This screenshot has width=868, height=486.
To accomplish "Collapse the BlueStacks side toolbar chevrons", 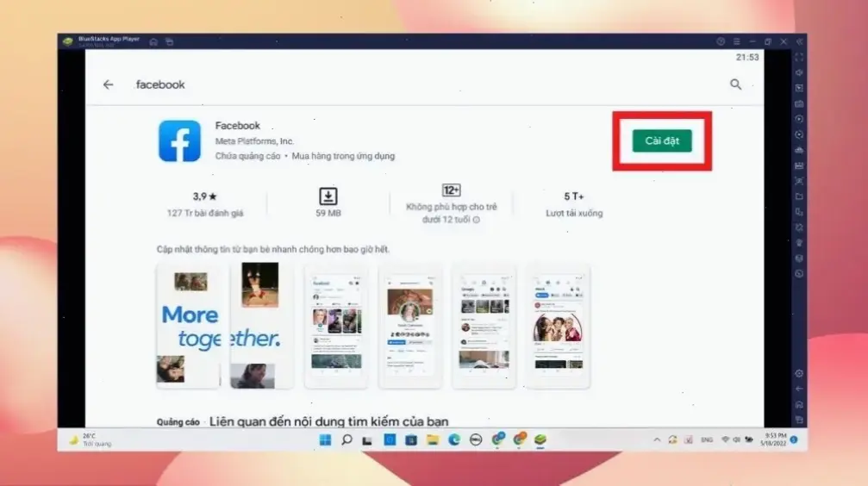I will click(799, 41).
